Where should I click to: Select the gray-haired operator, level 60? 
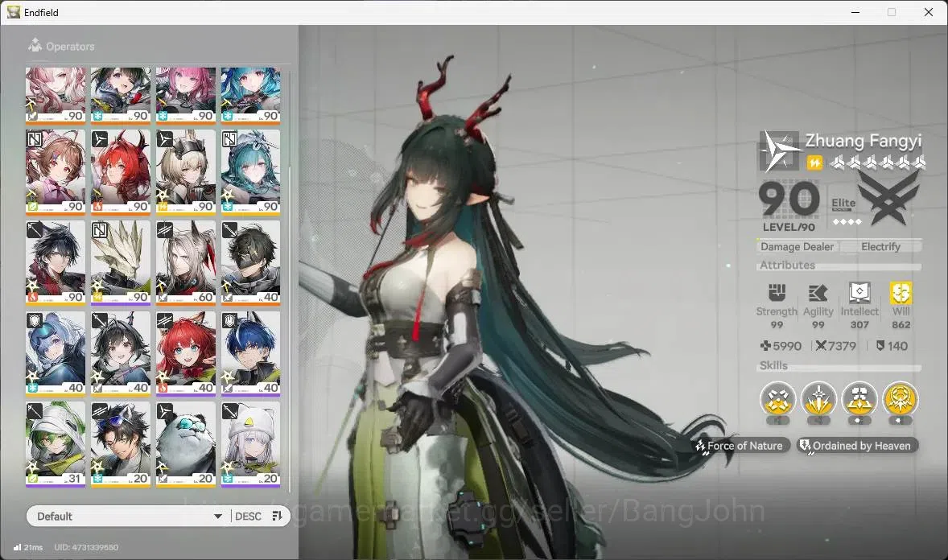(186, 262)
